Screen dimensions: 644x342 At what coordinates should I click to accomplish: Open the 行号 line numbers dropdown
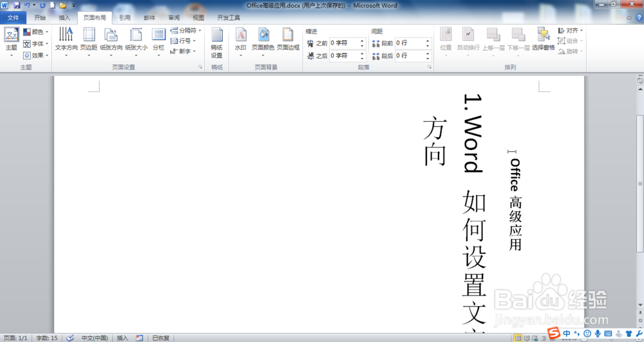[183, 41]
